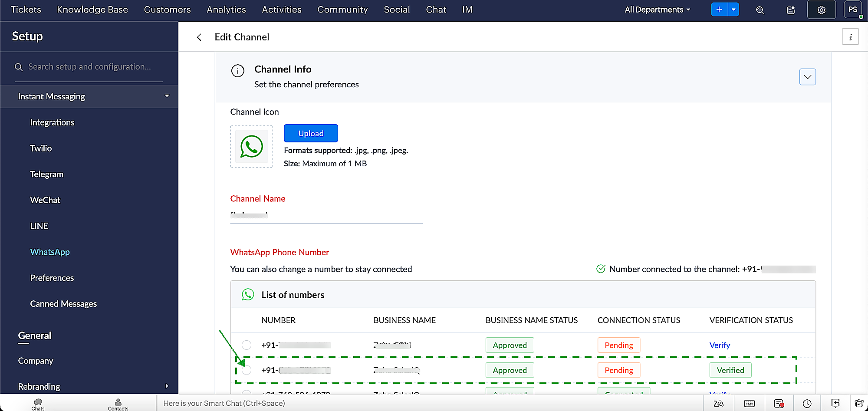Viewport: 868px width, 411px height.
Task: Click the settings gear icon in top bar
Action: coord(821,10)
